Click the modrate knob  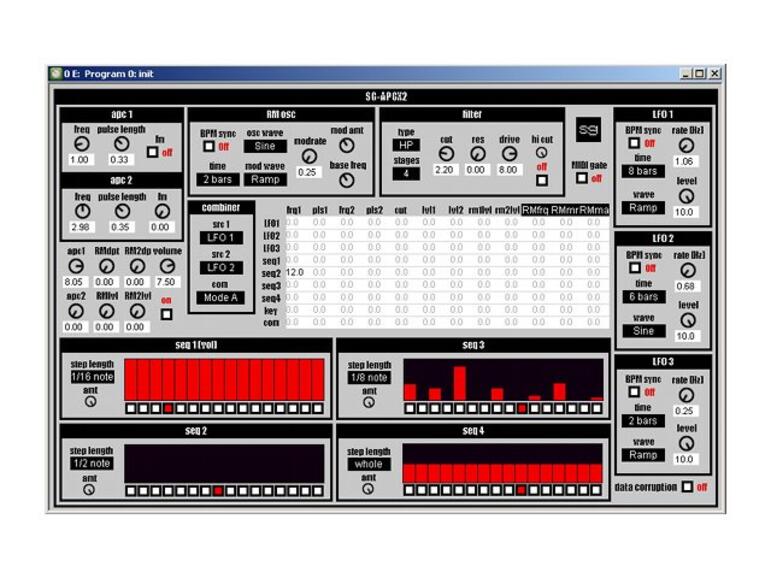click(x=309, y=157)
